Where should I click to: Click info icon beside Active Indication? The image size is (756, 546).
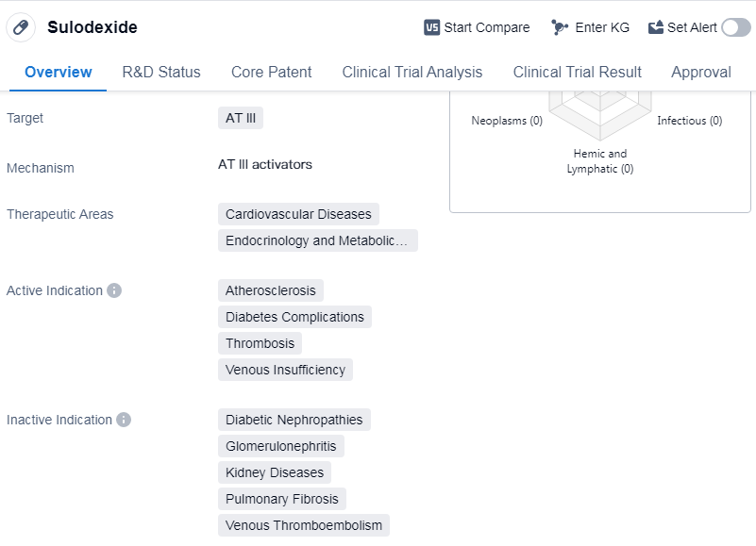point(114,290)
